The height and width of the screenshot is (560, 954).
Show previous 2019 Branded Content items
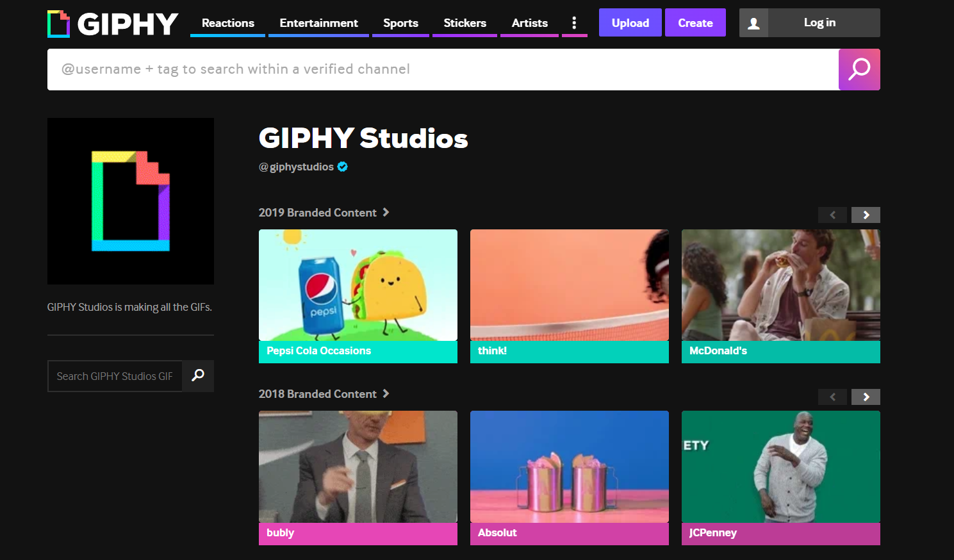click(x=832, y=215)
